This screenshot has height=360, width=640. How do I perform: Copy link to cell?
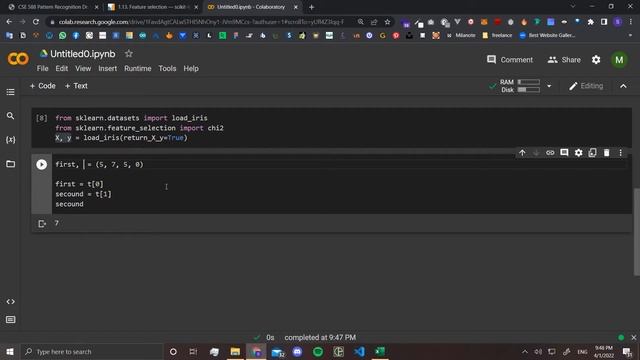tap(550, 153)
